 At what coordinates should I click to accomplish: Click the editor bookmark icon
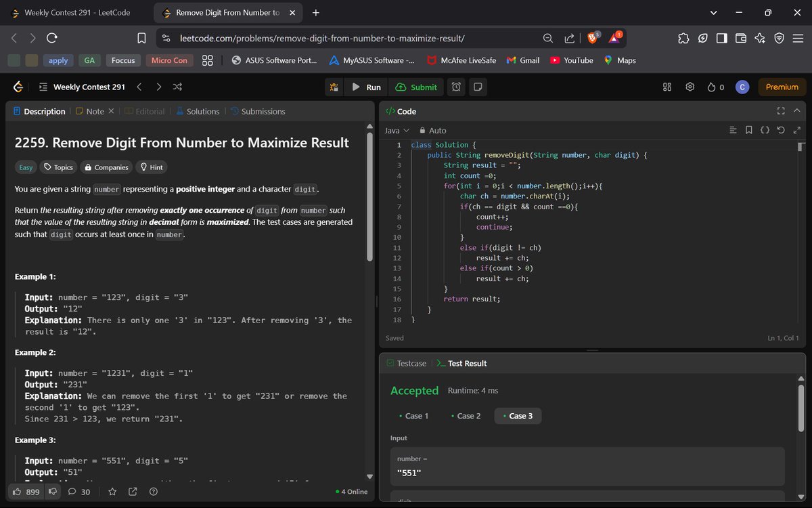[x=748, y=130]
